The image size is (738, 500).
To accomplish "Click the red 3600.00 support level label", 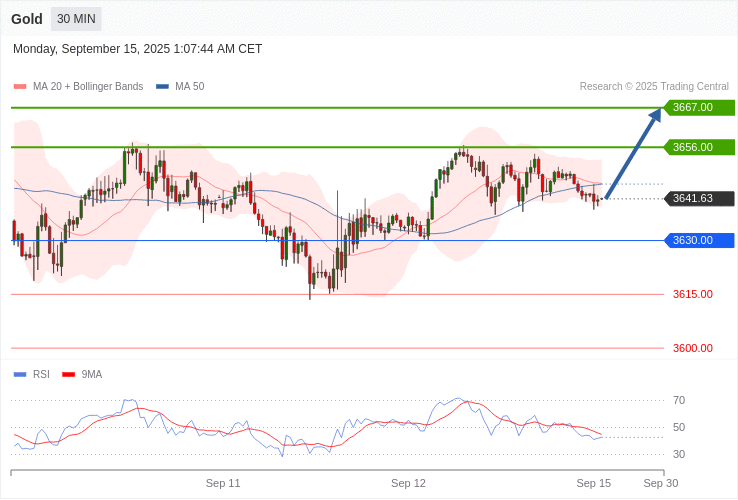I will point(692,348).
